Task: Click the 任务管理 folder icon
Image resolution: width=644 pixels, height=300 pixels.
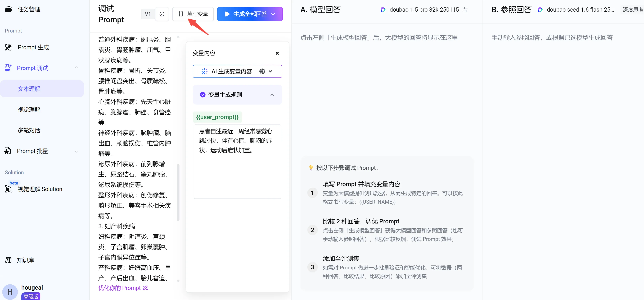Action: pos(8,9)
